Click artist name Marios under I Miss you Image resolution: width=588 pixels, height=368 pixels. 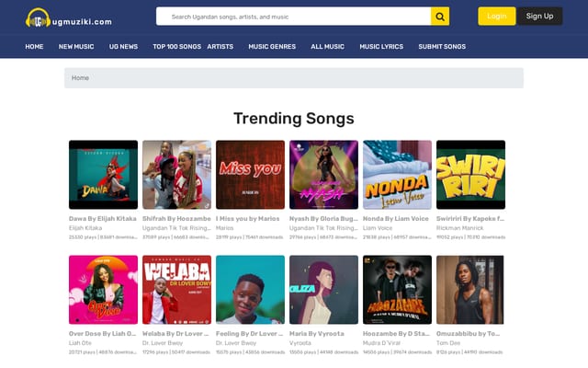[x=224, y=228]
